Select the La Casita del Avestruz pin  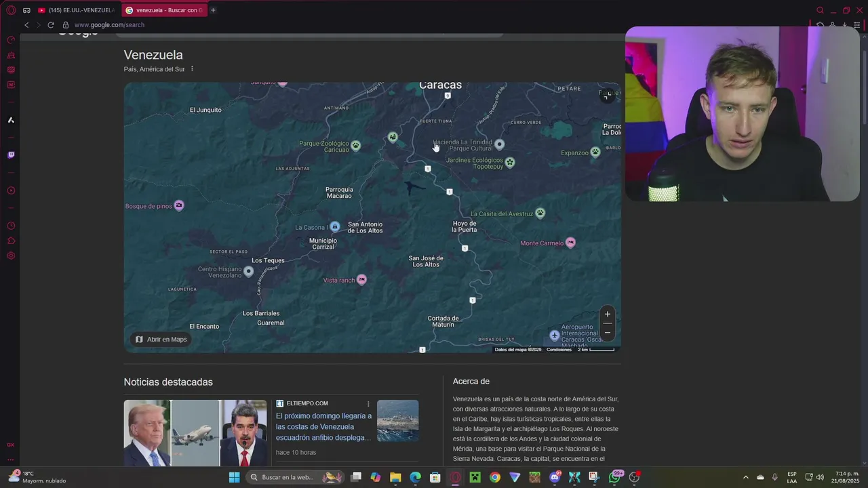point(540,213)
